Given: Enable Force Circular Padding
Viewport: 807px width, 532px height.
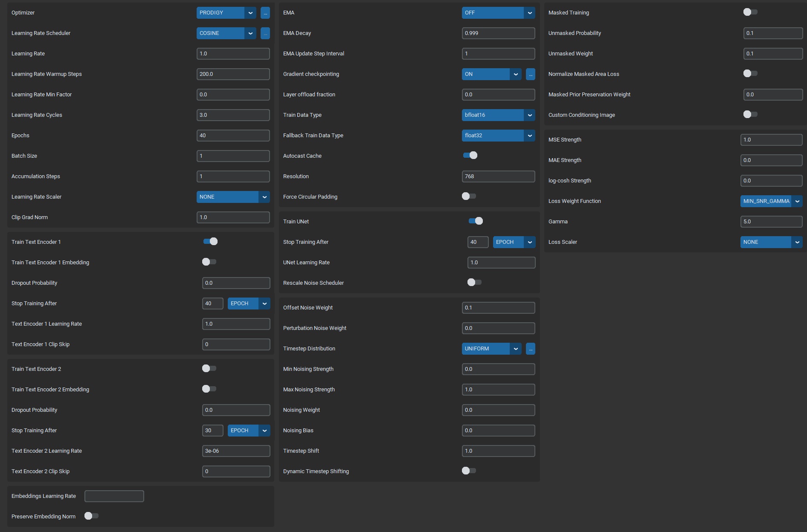Looking at the screenshot, I should click(469, 196).
